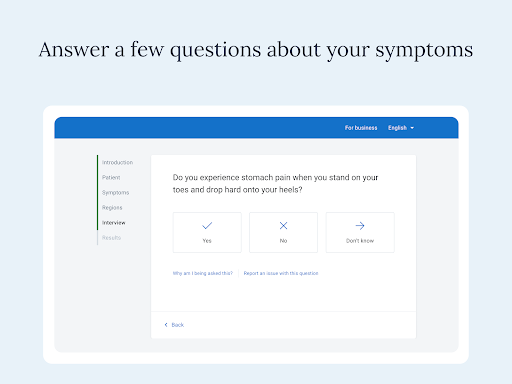Click the caret next to English
Screen dimensions: 512x384
[x=412, y=128]
